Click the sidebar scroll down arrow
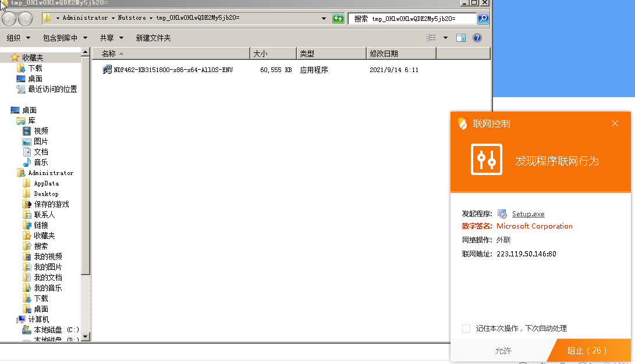 pos(85,337)
